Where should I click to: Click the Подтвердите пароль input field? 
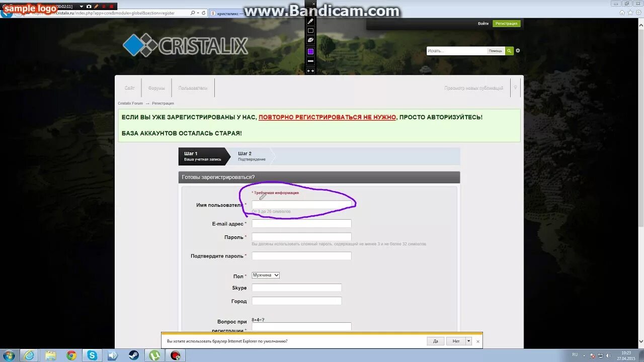(x=301, y=255)
